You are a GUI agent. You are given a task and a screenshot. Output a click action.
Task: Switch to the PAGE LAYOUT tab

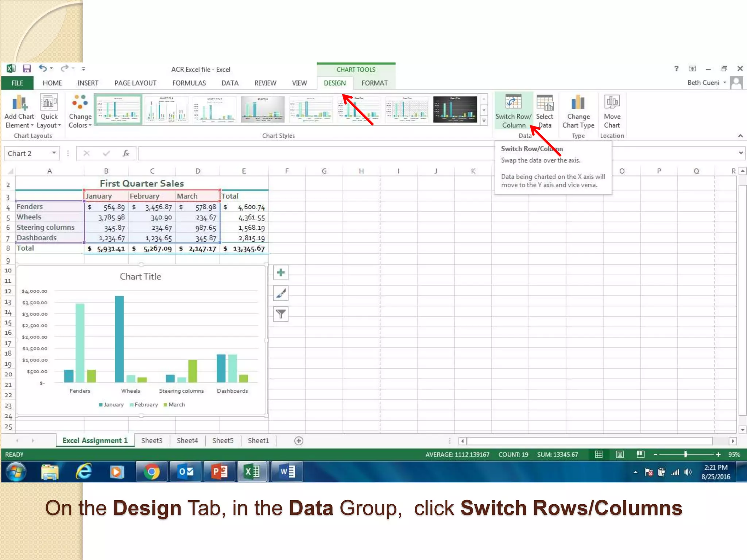[135, 83]
